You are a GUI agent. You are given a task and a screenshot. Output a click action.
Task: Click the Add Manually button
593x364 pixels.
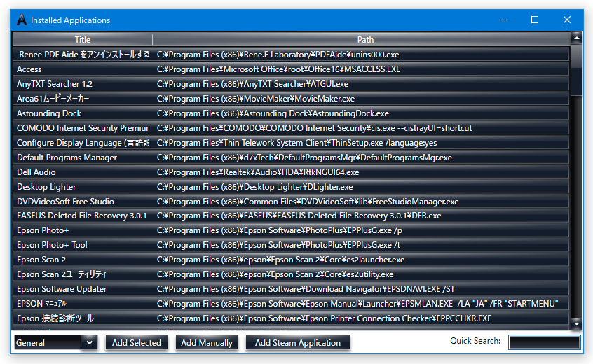pos(207,342)
